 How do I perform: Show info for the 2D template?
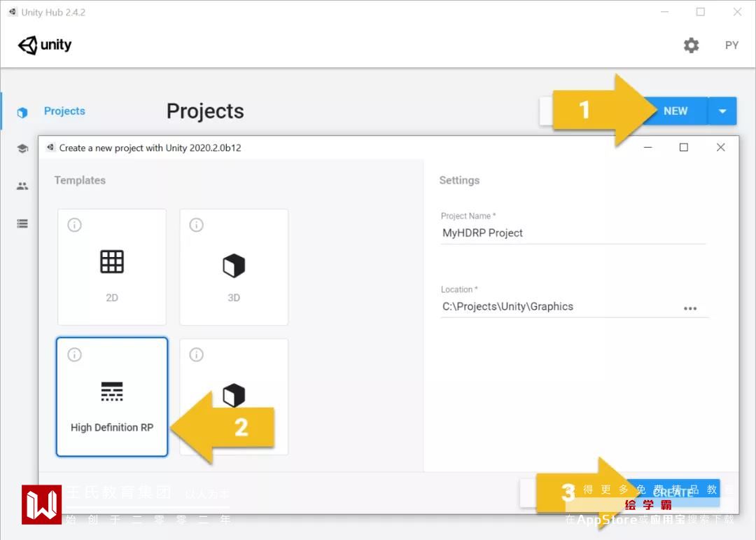(x=74, y=225)
